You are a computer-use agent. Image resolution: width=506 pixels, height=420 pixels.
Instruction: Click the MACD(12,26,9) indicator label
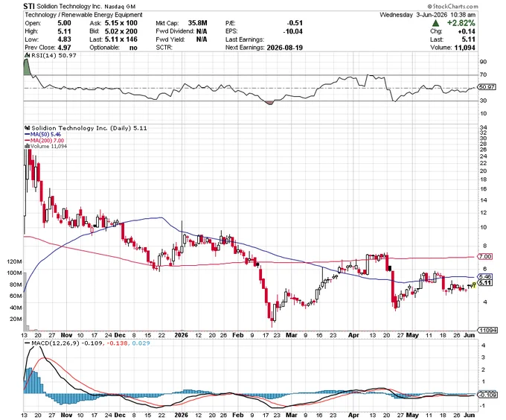tap(55, 343)
